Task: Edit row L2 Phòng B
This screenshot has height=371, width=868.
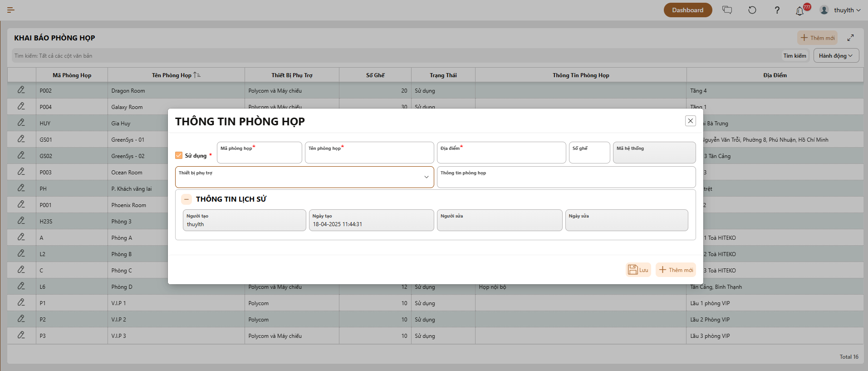Action: click(21, 253)
